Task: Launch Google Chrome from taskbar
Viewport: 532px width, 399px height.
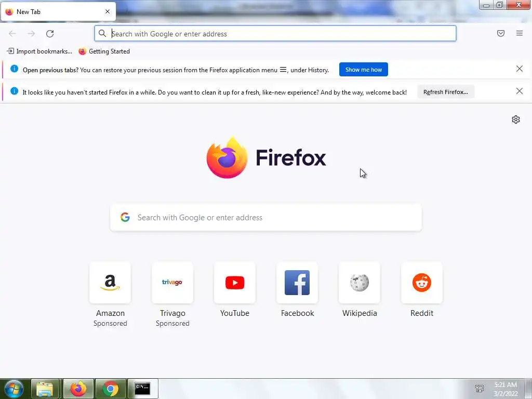Action: (x=111, y=389)
